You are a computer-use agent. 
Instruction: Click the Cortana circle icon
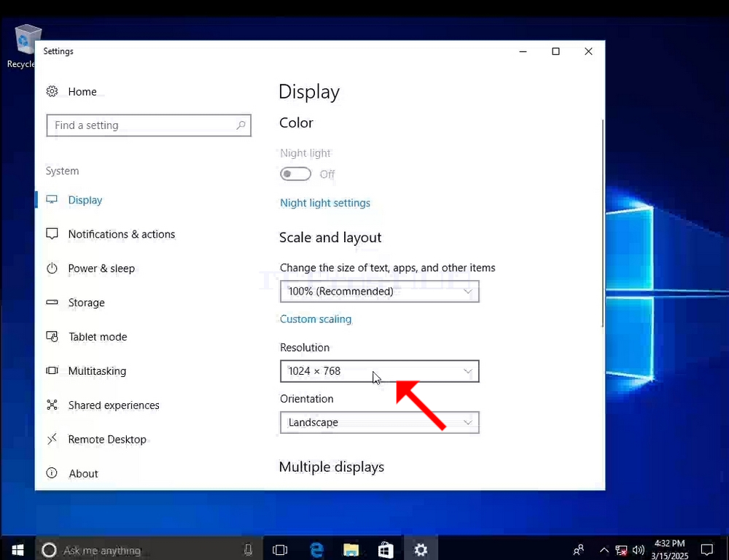click(x=49, y=551)
